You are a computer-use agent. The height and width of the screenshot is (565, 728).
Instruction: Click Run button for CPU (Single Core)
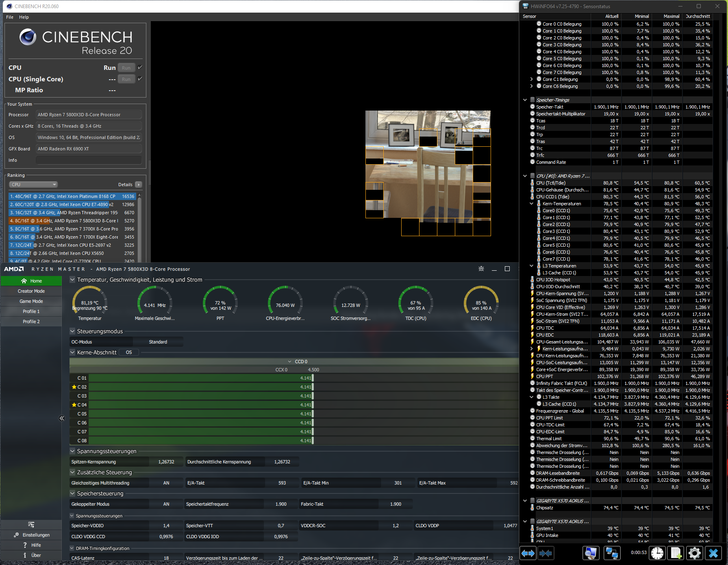pos(126,79)
